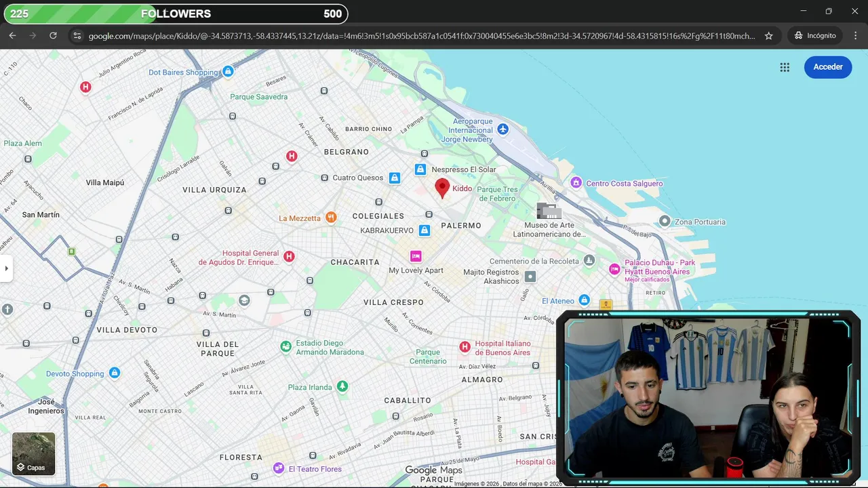Screen dimensions: 868x488
Task: Click the followers goal progress bar
Action: tap(176, 14)
